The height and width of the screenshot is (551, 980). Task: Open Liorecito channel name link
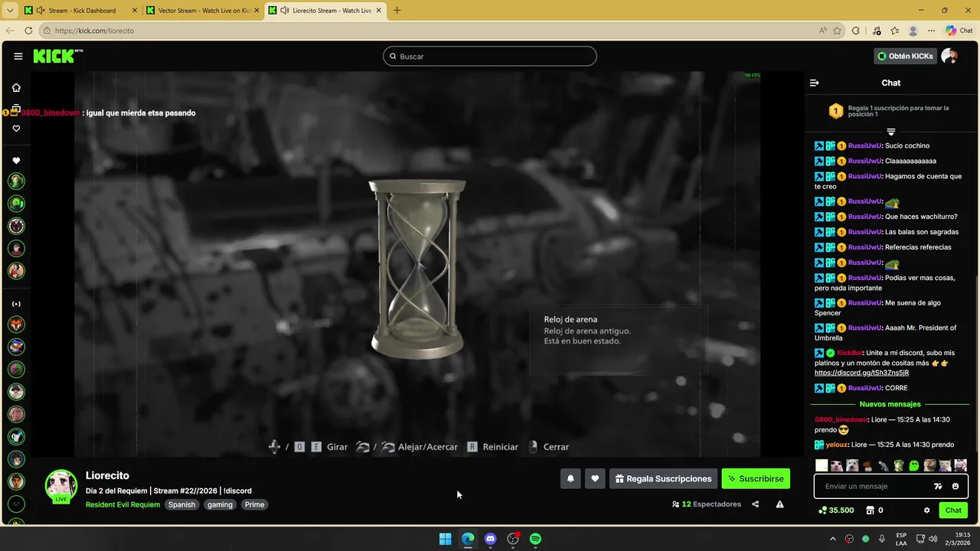pos(107,475)
